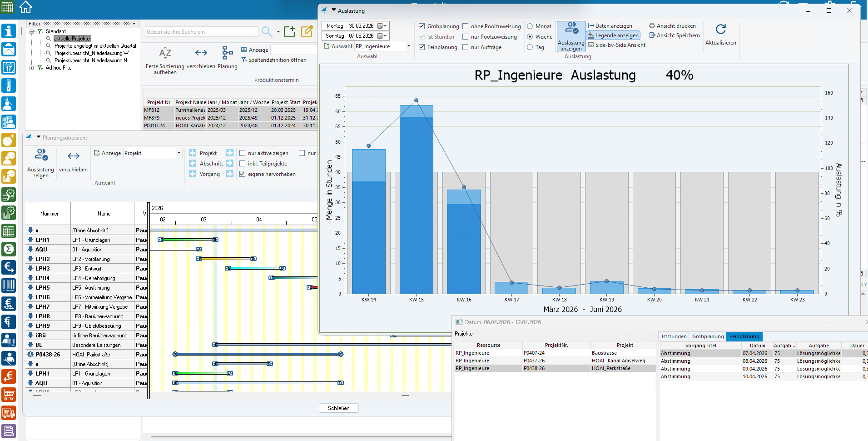Click Auslastung anzeigen in the Auslastung window
The width and height of the screenshot is (868, 441).
pyautogui.click(x=571, y=36)
